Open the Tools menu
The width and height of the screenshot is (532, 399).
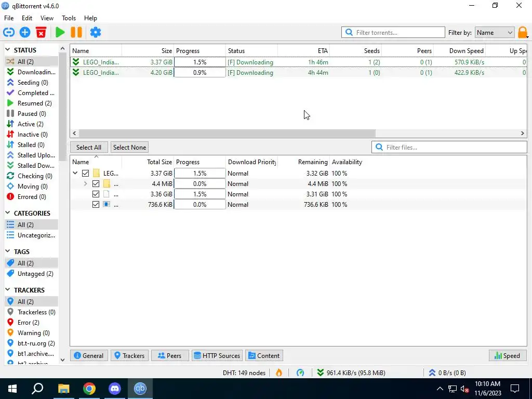coord(69,18)
